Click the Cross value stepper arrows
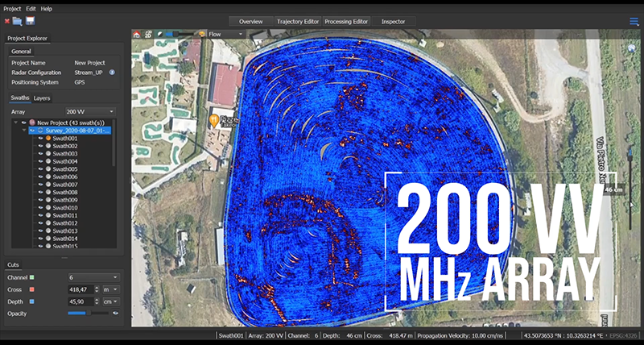Viewport: 644px width, 345px height. click(97, 289)
